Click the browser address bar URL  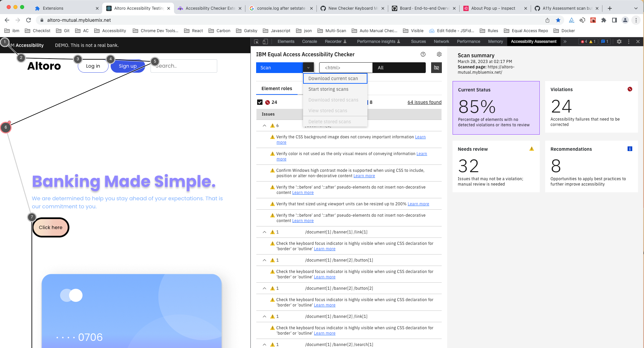pyautogui.click(x=79, y=20)
